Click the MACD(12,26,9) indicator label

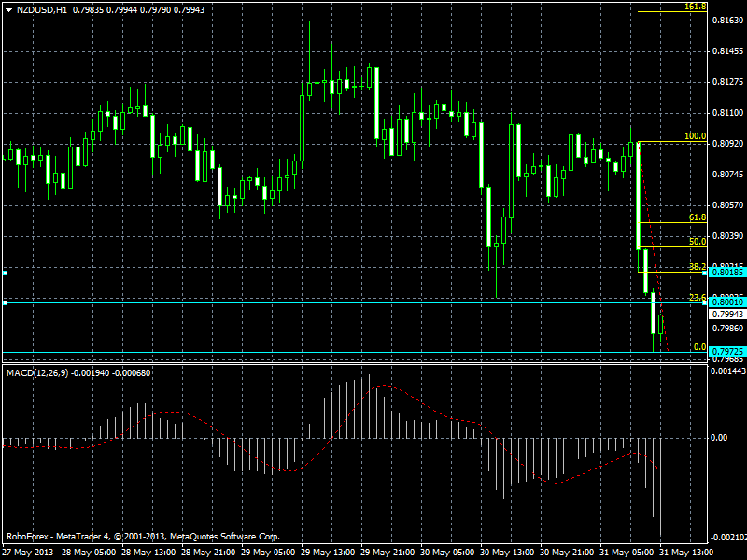click(x=37, y=372)
